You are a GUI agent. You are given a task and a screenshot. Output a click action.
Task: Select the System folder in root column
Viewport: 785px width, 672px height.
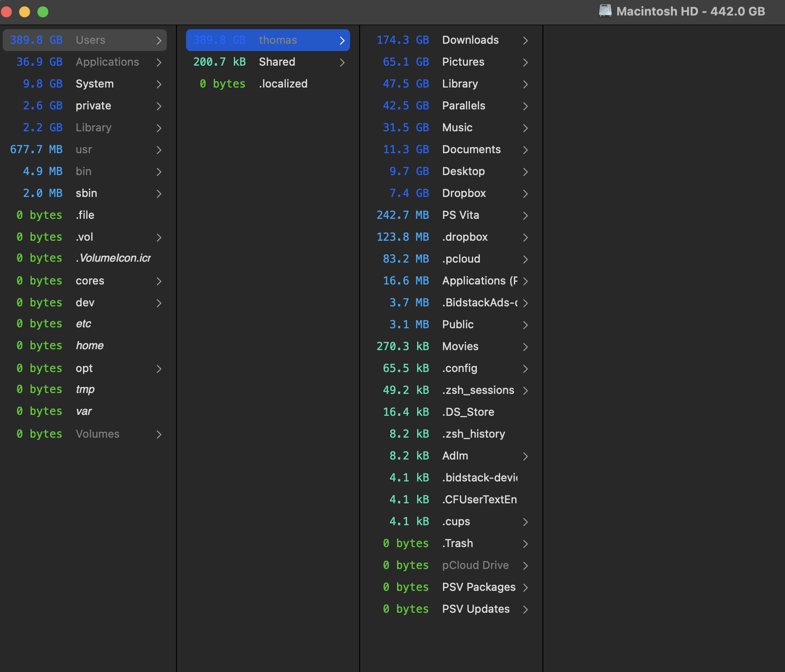click(94, 84)
